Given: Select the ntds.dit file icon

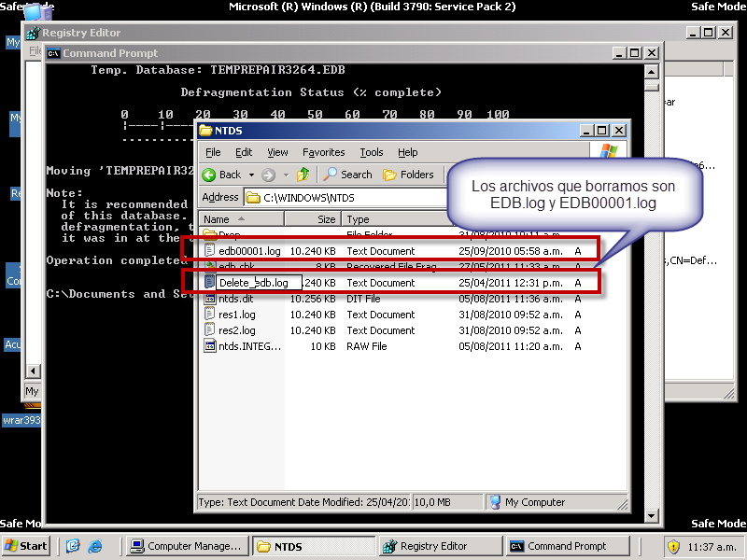Looking at the screenshot, I should click(x=210, y=299).
